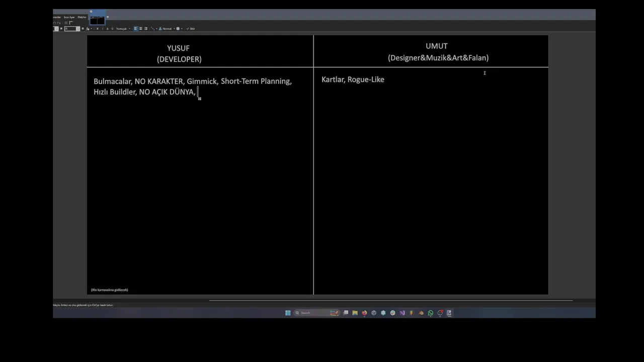644x362 pixels.
Task: Open the Yumuşak rendering dropdown
Action: click(123, 29)
